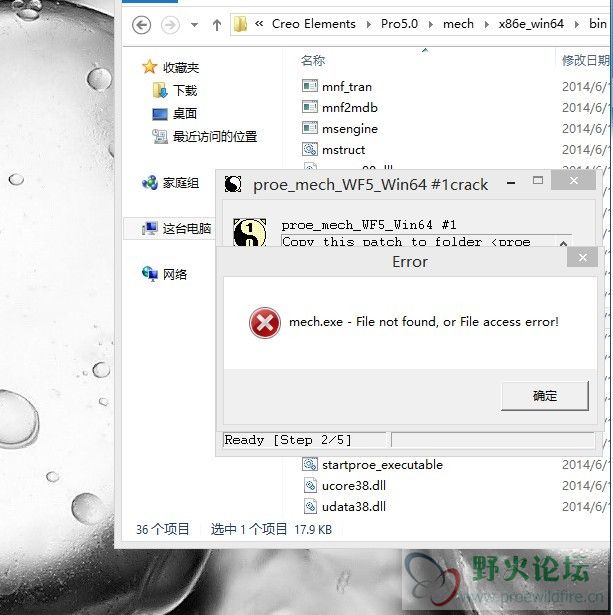Click the mnf2mdb file icon
The width and height of the screenshot is (613, 615).
(310, 106)
